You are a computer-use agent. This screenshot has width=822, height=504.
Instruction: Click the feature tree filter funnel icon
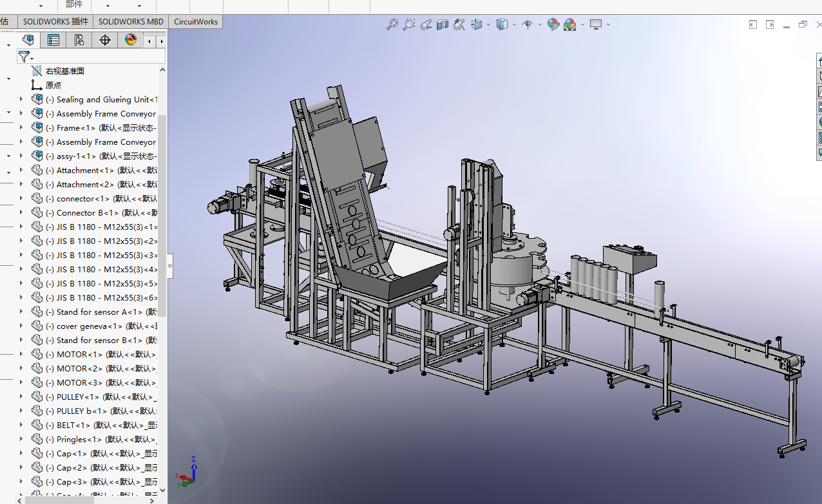point(24,57)
